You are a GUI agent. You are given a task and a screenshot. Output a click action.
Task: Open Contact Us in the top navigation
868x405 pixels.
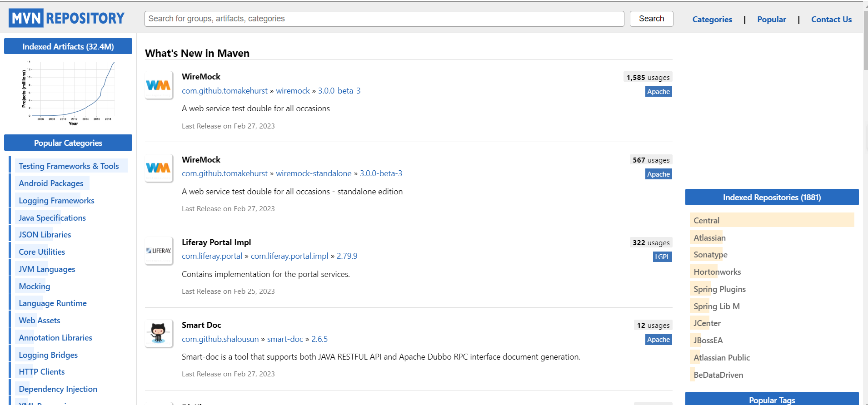(831, 20)
